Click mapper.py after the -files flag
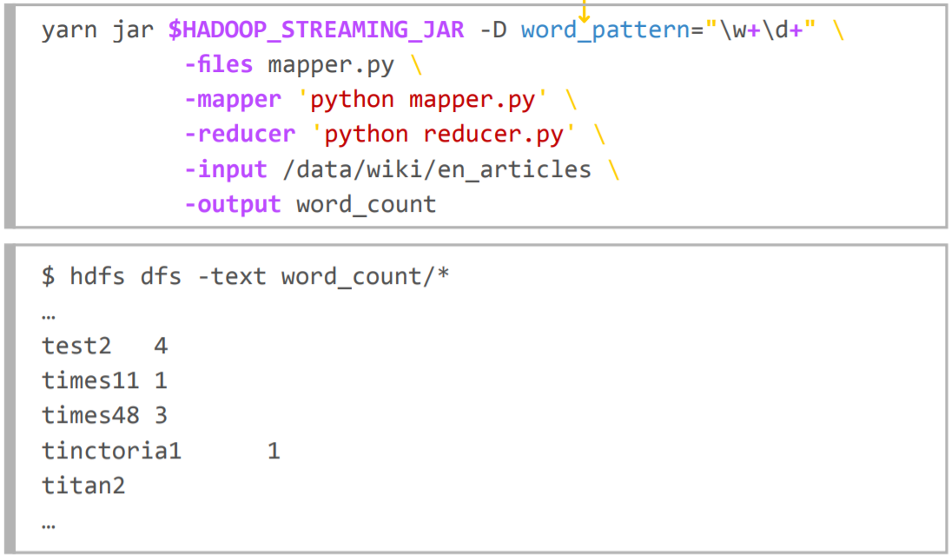The width and height of the screenshot is (951, 560). (331, 65)
